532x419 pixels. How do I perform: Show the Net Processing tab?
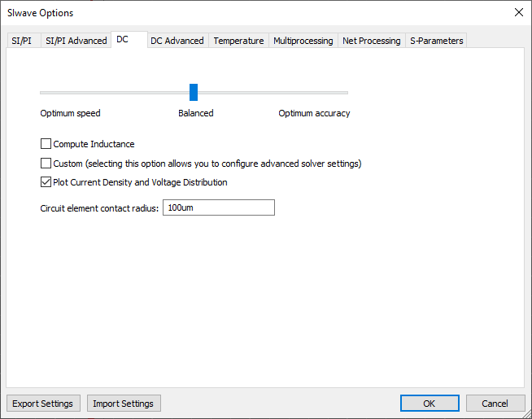coord(371,41)
